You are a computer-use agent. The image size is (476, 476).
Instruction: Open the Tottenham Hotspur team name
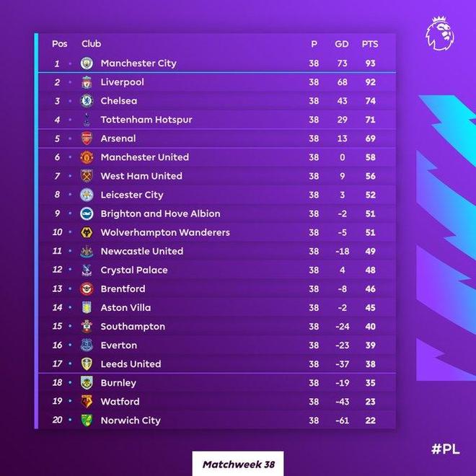146,120
